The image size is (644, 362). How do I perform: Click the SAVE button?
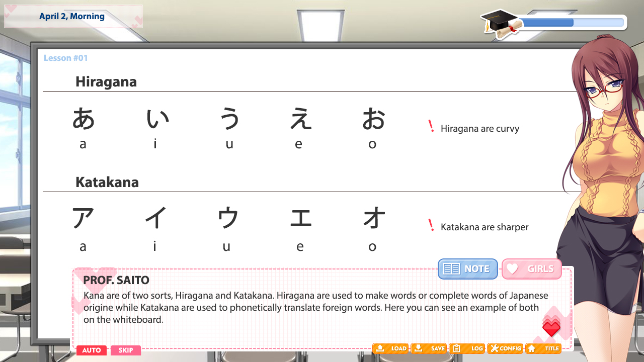coord(429,348)
